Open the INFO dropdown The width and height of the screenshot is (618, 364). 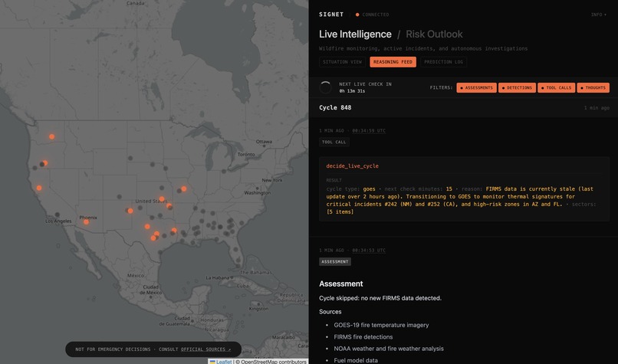(x=598, y=15)
